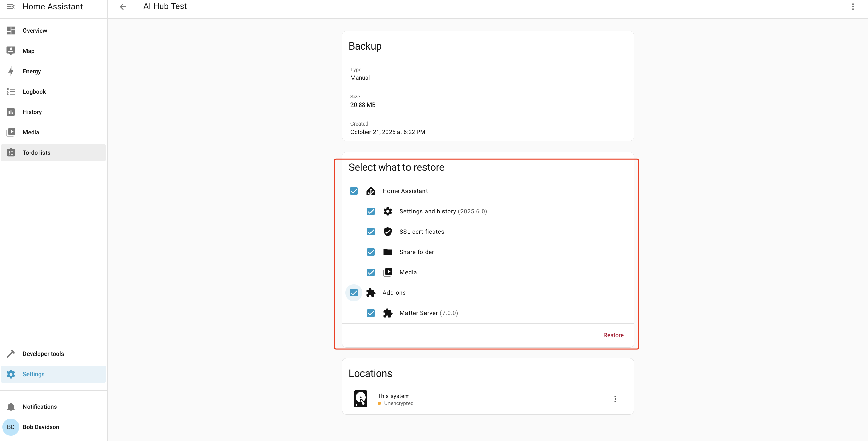
Task: Click the Select what to restore heading
Action: click(x=396, y=167)
